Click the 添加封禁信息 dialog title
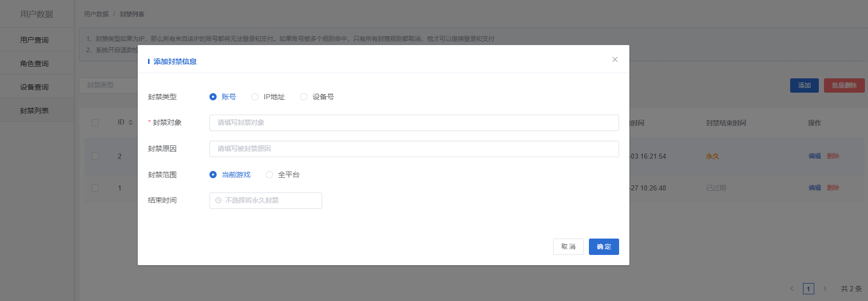The image size is (868, 301). point(175,61)
